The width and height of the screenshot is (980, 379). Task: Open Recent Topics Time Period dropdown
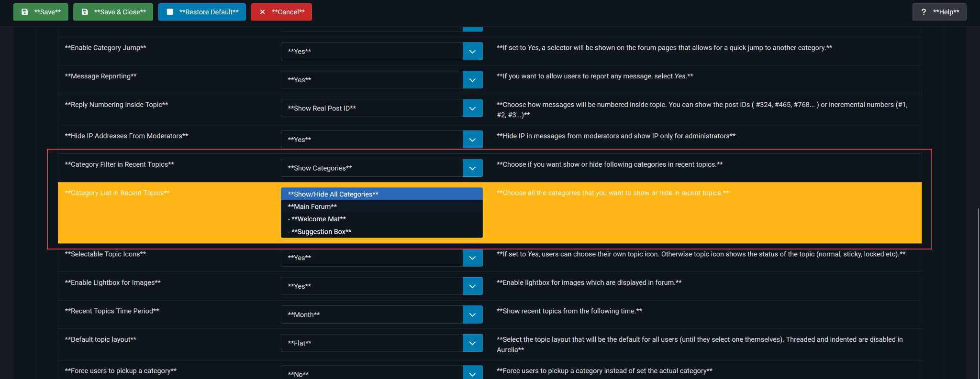click(472, 314)
